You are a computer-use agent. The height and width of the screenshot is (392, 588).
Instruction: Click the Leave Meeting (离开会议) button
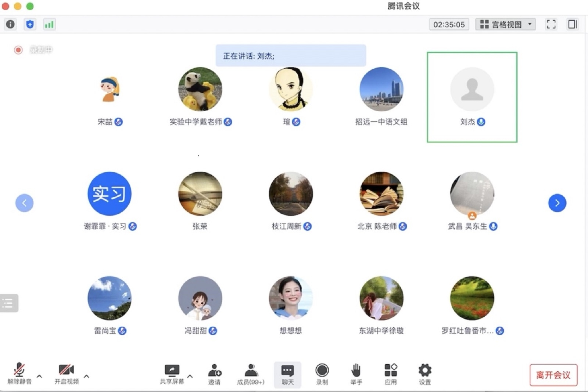(x=553, y=375)
